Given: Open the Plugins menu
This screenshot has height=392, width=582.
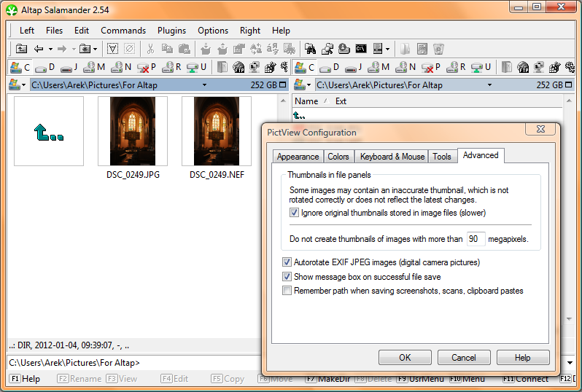Looking at the screenshot, I should tap(171, 31).
